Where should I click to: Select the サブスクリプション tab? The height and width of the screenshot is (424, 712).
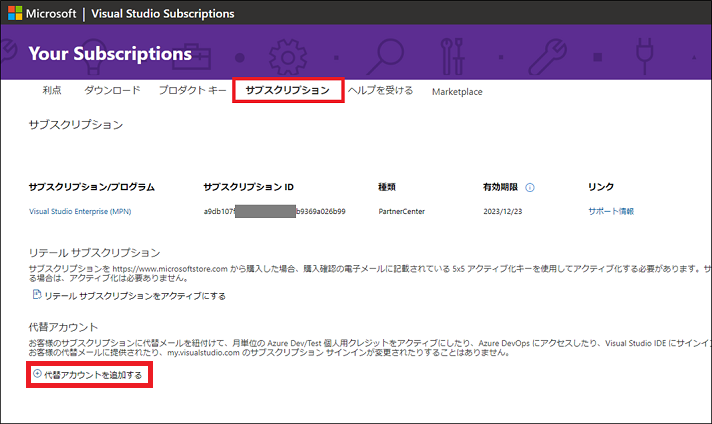pyautogui.click(x=287, y=90)
